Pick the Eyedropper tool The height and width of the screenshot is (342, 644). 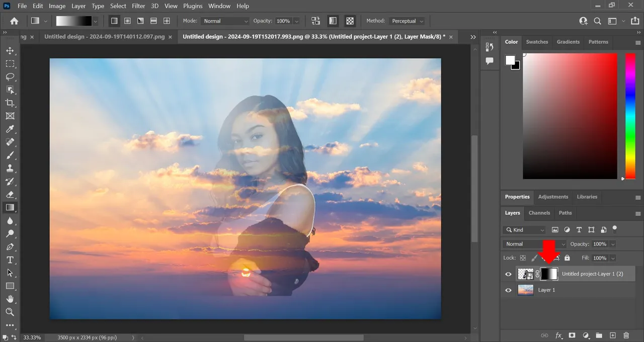pos(10,129)
